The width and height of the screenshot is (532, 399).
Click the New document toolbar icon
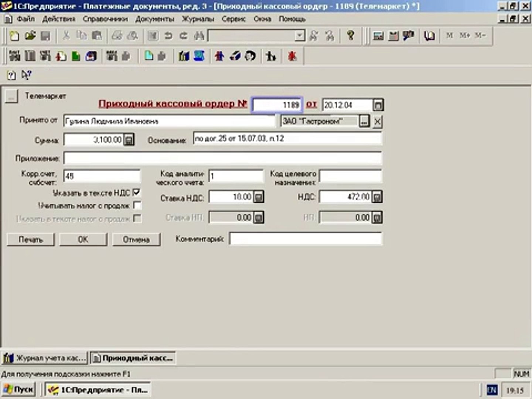14,36
